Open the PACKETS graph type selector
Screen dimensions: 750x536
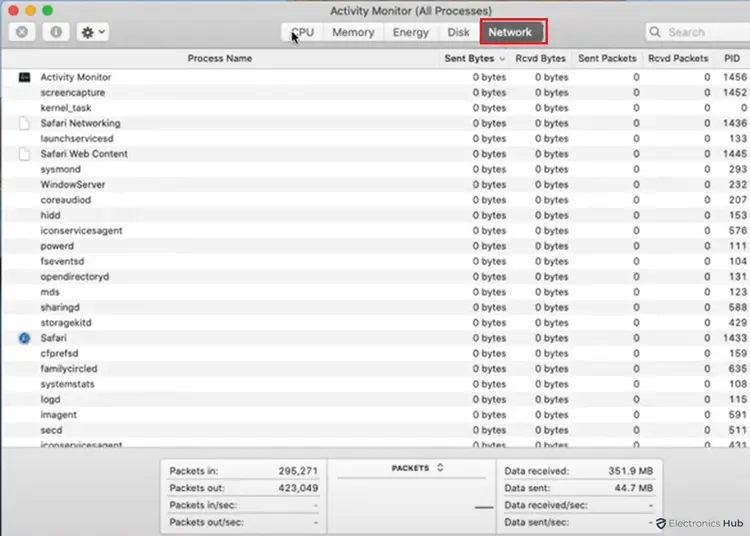pos(417,468)
